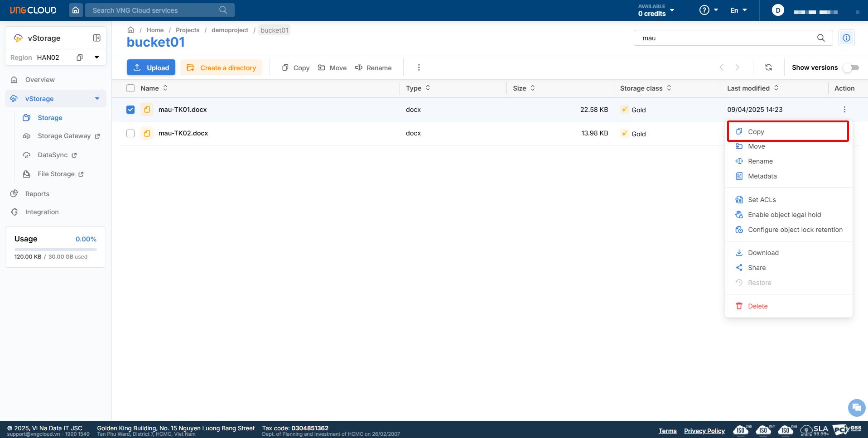Uncheck the mau-TK01.docx checkbox
This screenshot has width=868, height=438.
130,110
